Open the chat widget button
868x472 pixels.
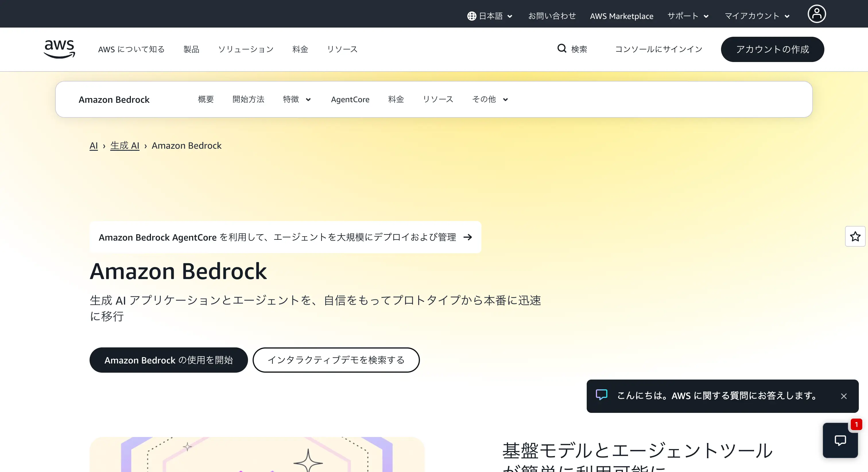point(840,440)
